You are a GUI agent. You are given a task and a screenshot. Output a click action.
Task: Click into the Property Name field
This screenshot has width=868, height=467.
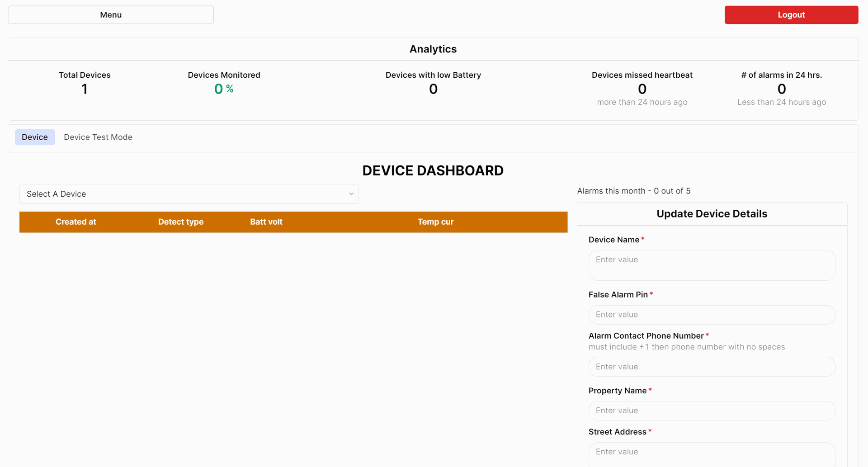click(712, 410)
